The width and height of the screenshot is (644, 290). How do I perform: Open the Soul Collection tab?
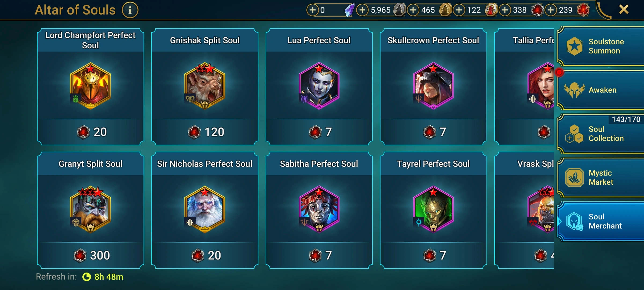(601, 134)
